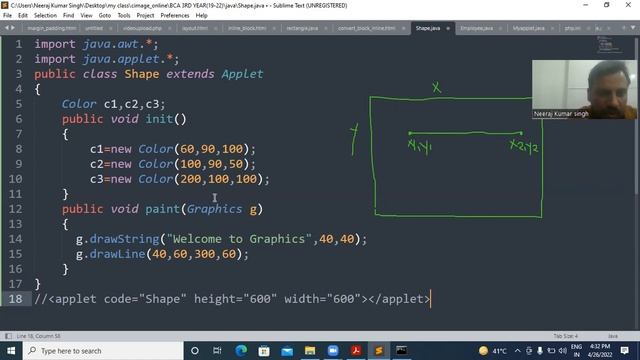
Task: Click the Type here to search box
Action: click(x=103, y=351)
